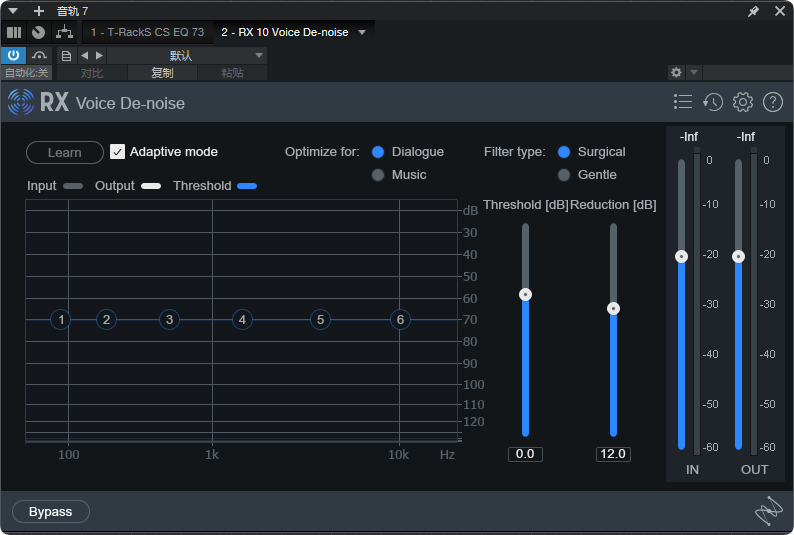
Task: Select the Surgical filter type
Action: [x=564, y=152]
